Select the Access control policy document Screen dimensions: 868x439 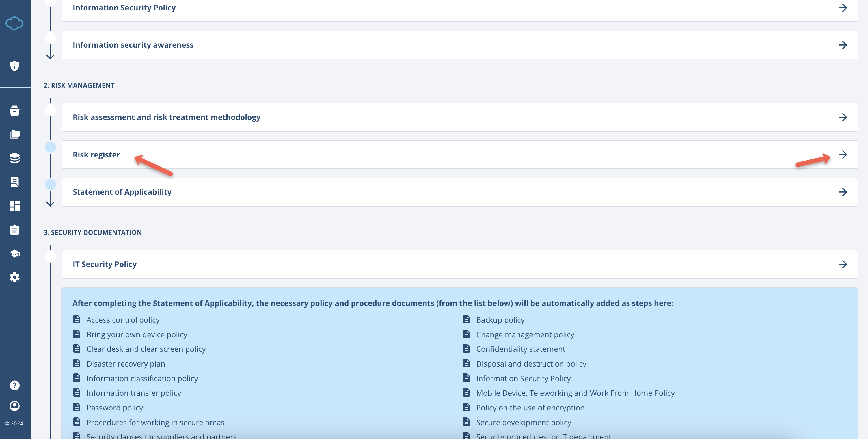pos(123,320)
